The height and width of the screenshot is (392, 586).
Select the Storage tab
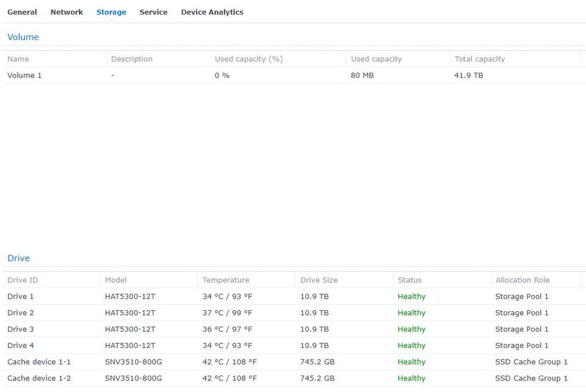(111, 12)
